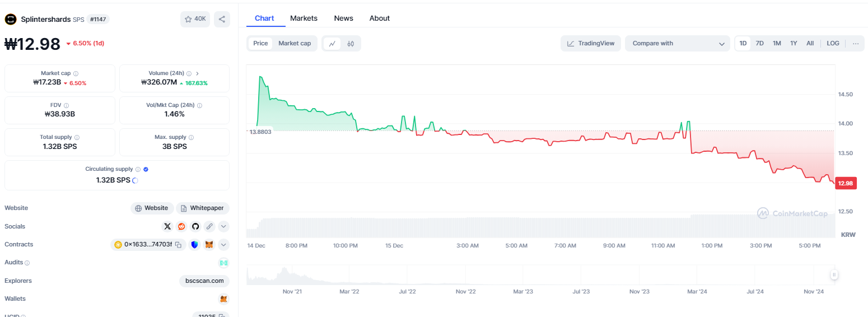868x317 pixels.
Task: Open the X (Twitter) social link
Action: (167, 226)
